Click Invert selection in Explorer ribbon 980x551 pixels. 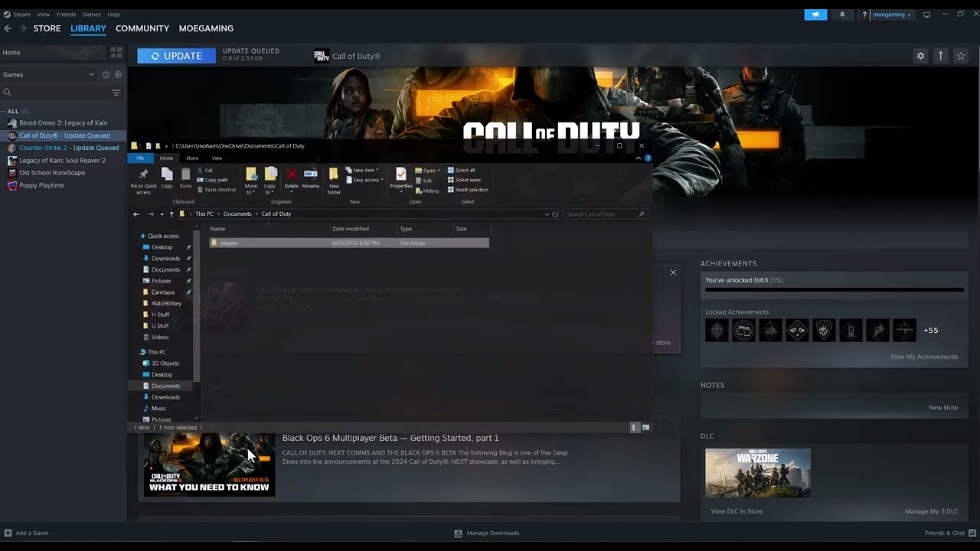tap(467, 190)
